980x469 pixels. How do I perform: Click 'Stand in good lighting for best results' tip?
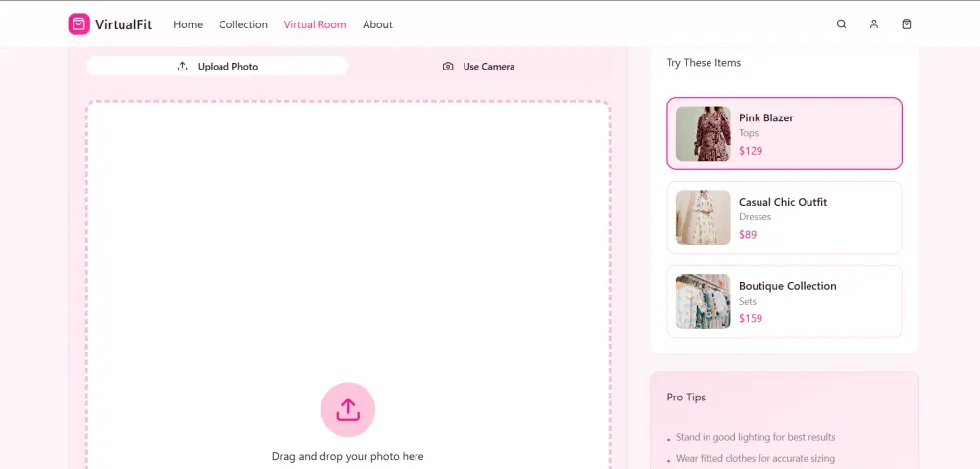click(756, 437)
